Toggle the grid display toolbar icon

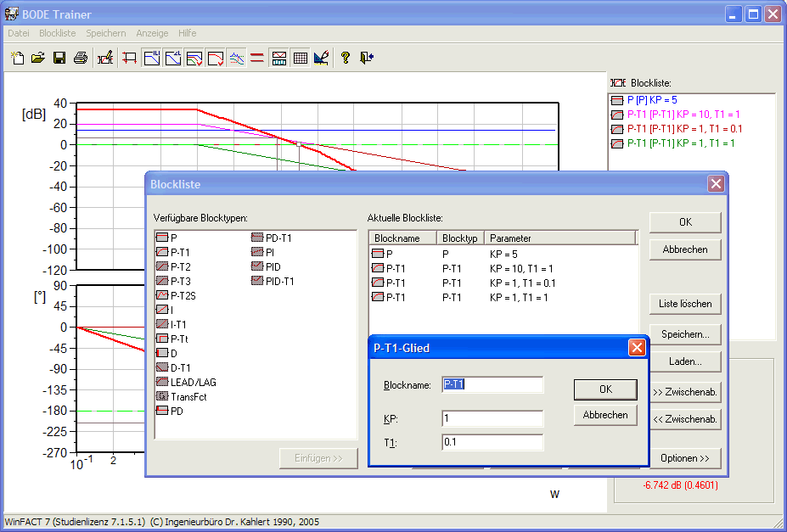301,58
